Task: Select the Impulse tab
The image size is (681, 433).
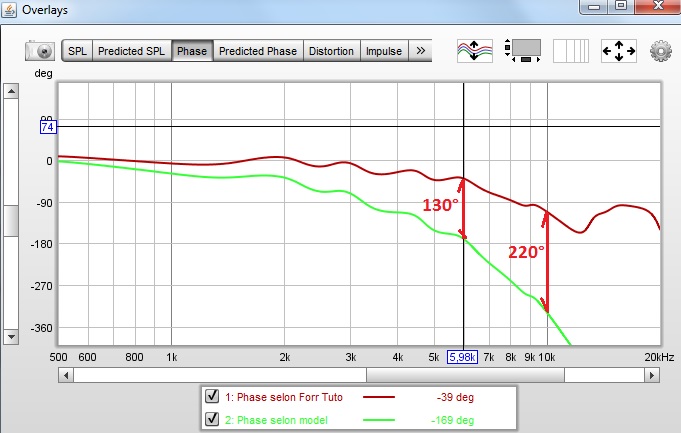Action: click(384, 51)
